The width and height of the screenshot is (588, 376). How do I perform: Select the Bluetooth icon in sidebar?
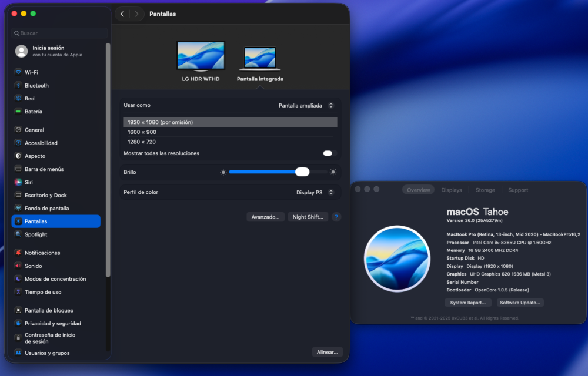pos(18,85)
